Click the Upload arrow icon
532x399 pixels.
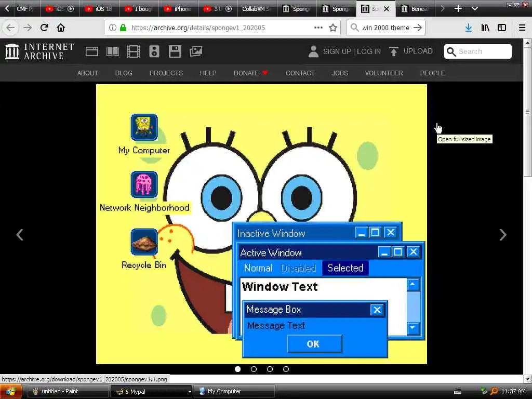click(394, 51)
